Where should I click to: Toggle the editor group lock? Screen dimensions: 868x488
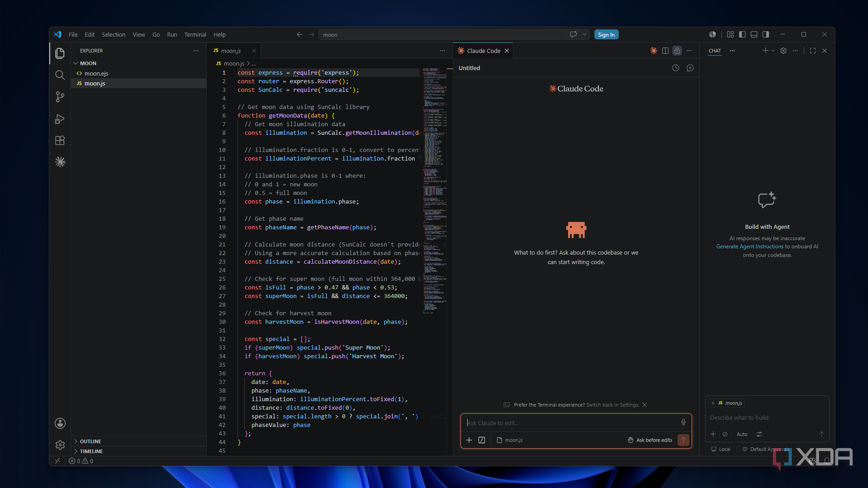pos(677,51)
